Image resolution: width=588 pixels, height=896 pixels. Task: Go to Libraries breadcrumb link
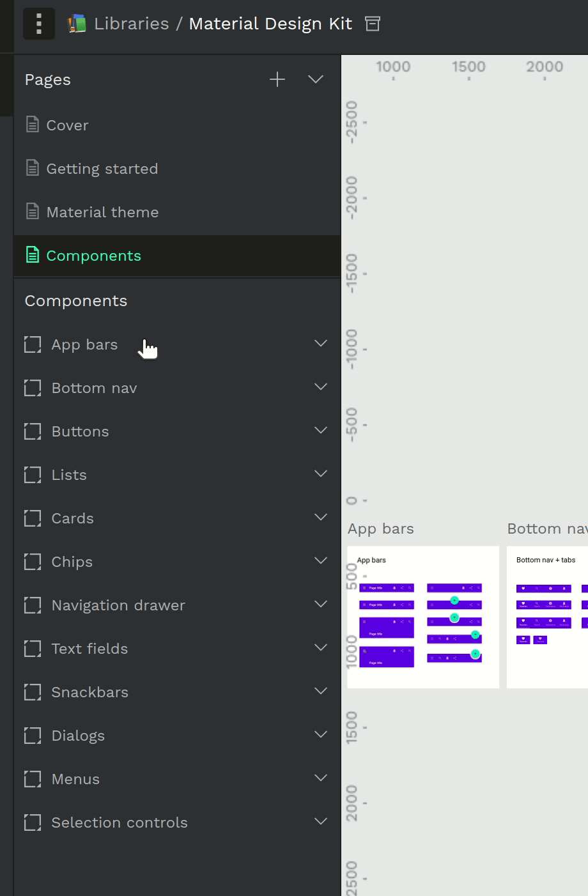tap(132, 24)
